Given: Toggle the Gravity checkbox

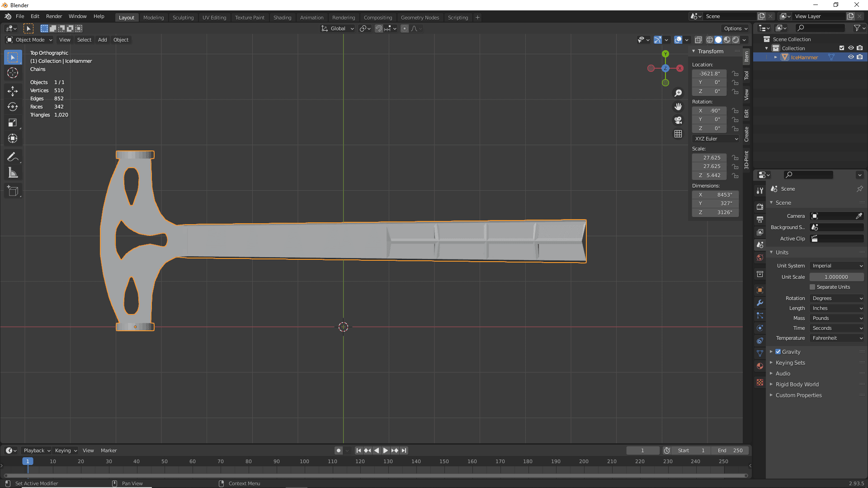Looking at the screenshot, I should [x=778, y=352].
